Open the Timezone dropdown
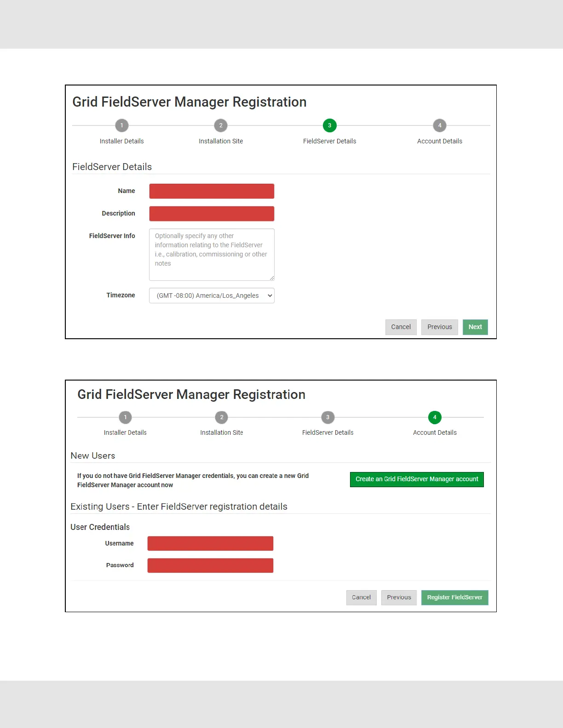Screen dimensions: 563x728 212,296
